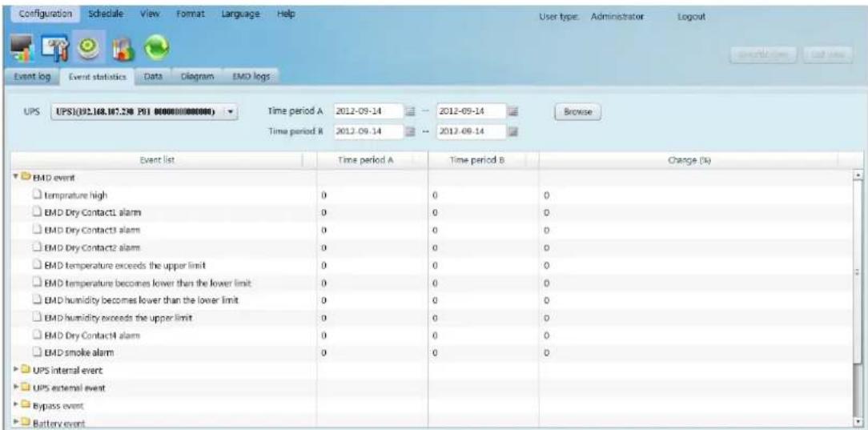Image resolution: width=868 pixels, height=430 pixels.
Task: Click document icon beside EMD Dry Contact3 alarm
Action: coord(37,229)
